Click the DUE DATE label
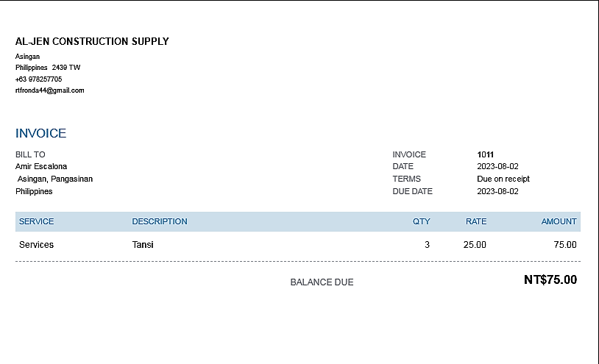599x364 pixels. (413, 191)
